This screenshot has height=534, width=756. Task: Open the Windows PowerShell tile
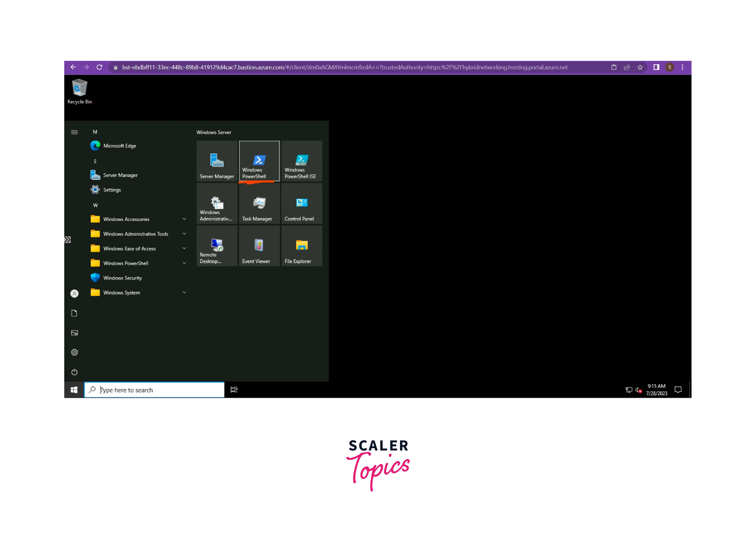pyautogui.click(x=259, y=161)
